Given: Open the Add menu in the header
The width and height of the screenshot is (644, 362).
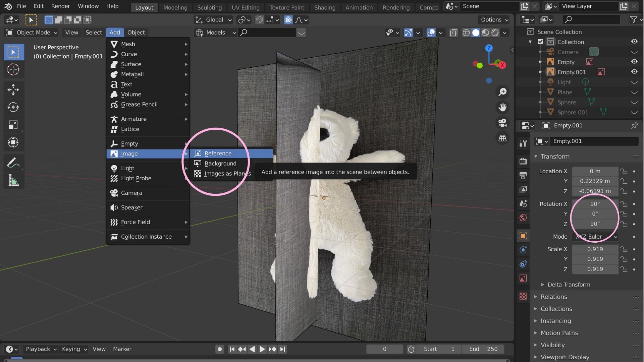Looking at the screenshot, I should 115,32.
